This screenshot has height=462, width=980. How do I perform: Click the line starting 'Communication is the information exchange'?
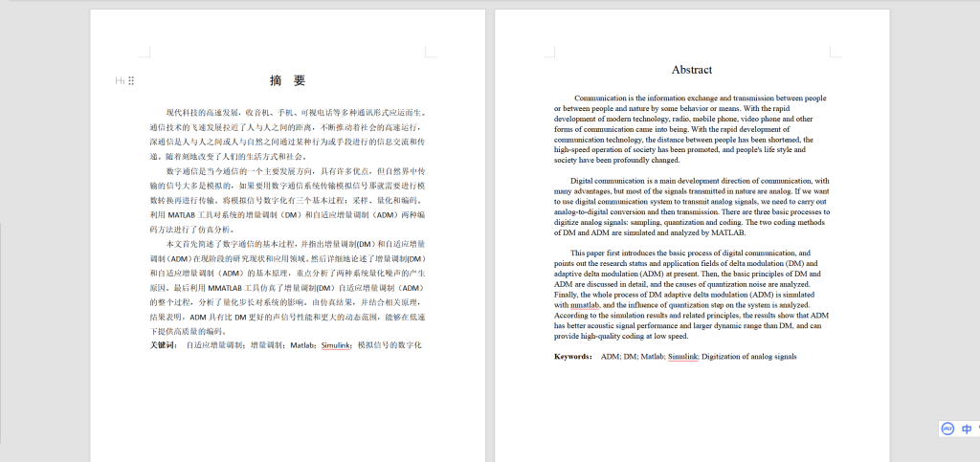coord(700,98)
